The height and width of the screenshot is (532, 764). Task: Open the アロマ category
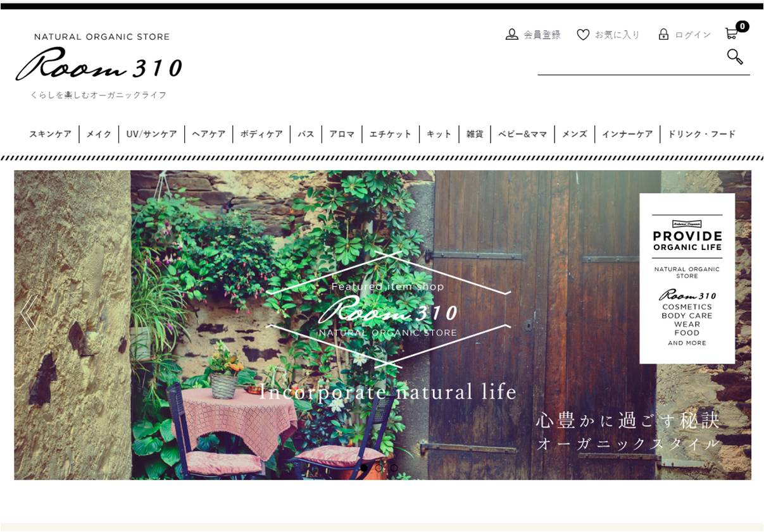(x=342, y=134)
